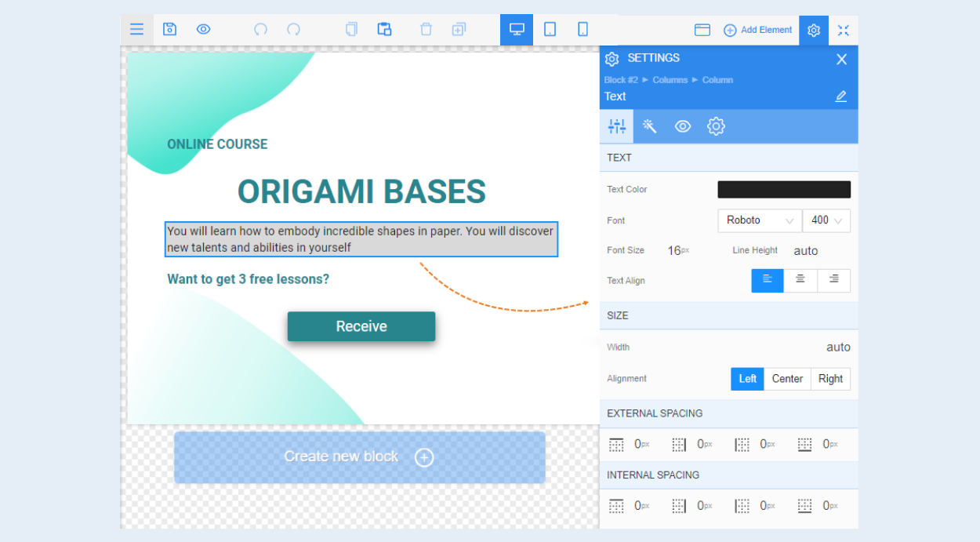Set the external bottom spacing value
Image resolution: width=980 pixels, height=542 pixels.
click(x=829, y=444)
